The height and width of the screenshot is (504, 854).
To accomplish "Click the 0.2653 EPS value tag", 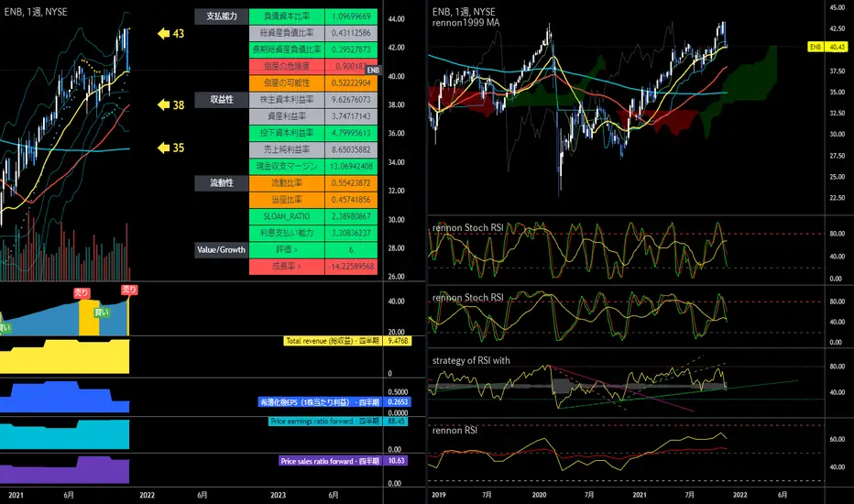I will pyautogui.click(x=397, y=402).
